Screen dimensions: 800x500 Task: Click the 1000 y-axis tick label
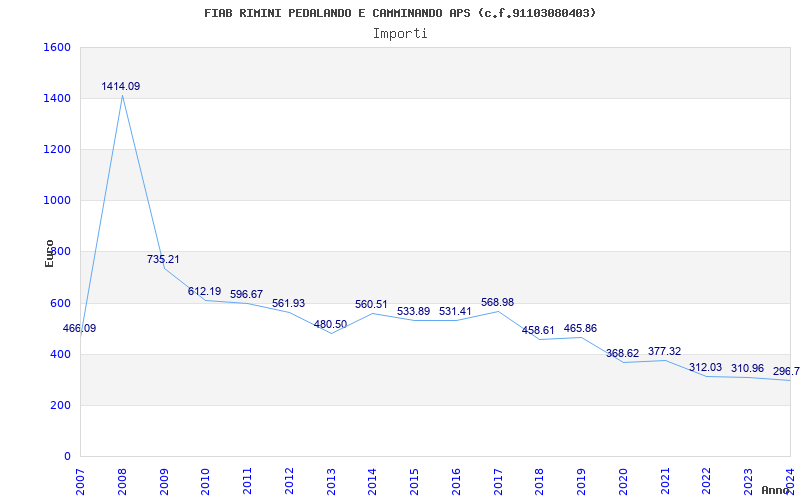click(x=57, y=201)
